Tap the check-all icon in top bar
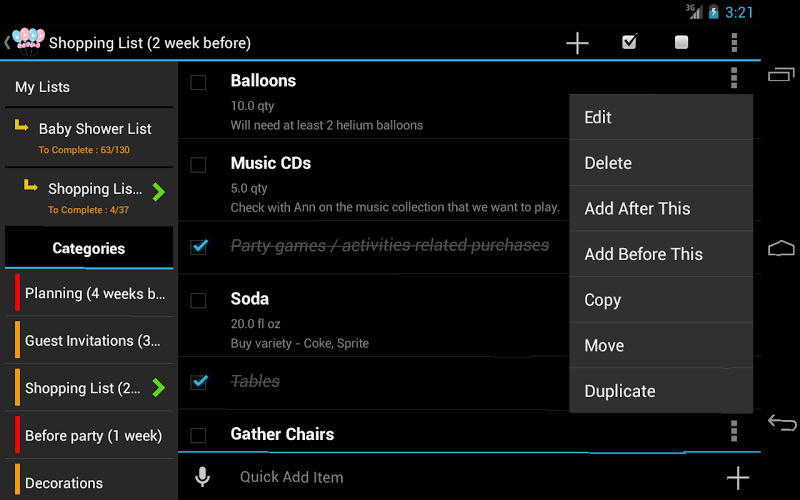This screenshot has height=500, width=800. click(629, 43)
